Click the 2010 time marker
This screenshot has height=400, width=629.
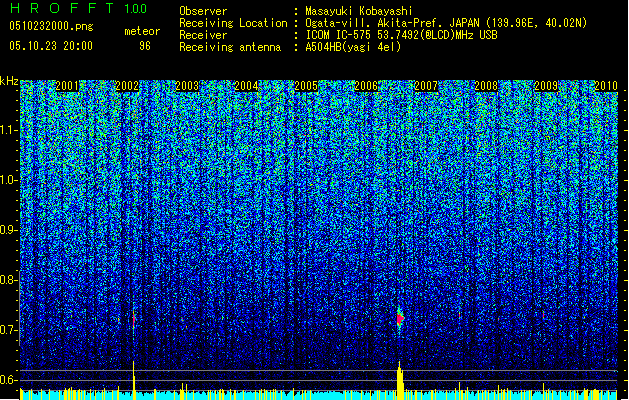pos(606,86)
